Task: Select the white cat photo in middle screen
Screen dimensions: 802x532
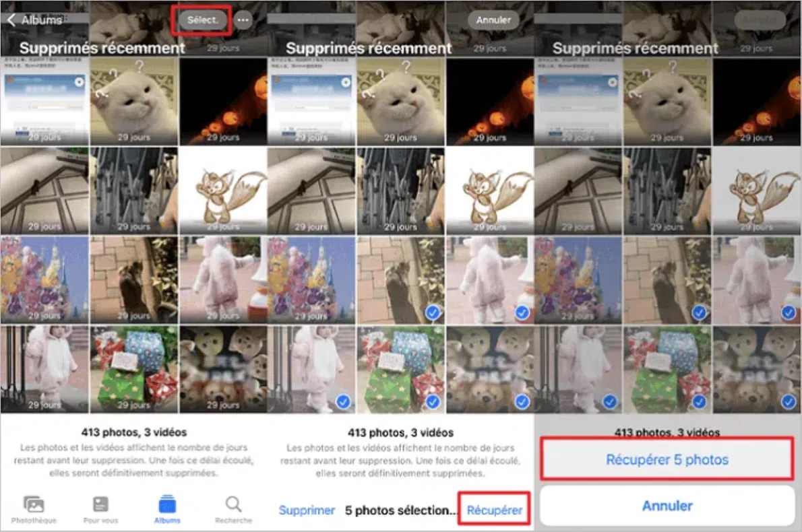Action: tap(400, 102)
